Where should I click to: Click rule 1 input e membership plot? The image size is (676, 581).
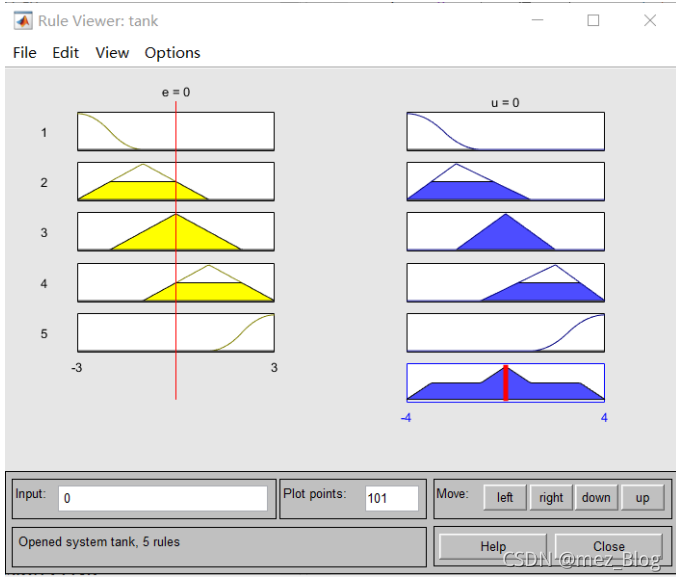176,131
